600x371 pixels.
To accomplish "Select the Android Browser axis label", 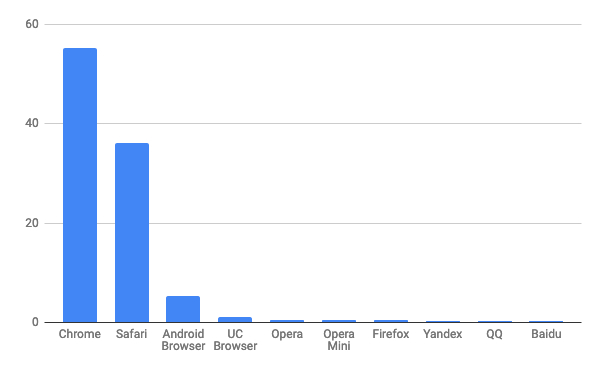I will 183,340.
